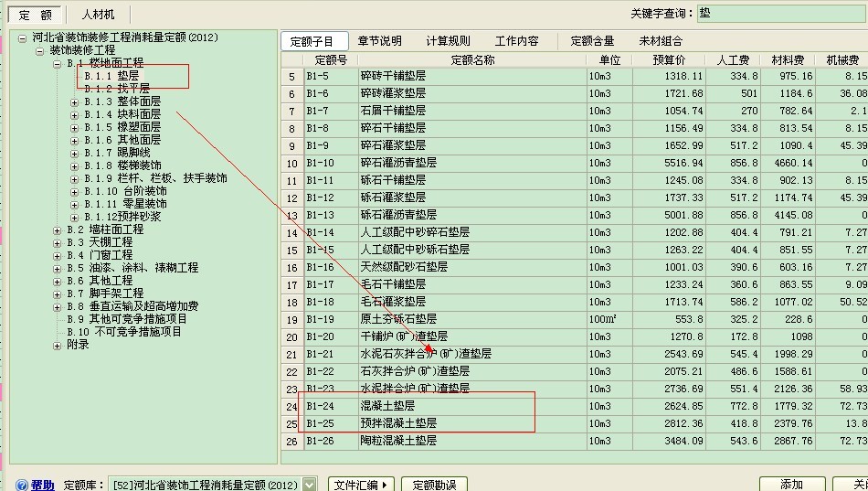Expand the B.4 门窗工程 node

(57, 255)
